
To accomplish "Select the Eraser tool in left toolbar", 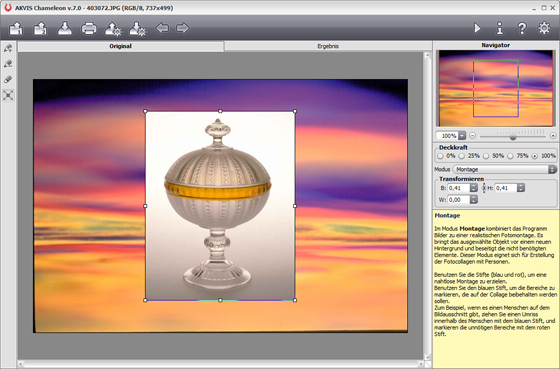I will [x=8, y=79].
